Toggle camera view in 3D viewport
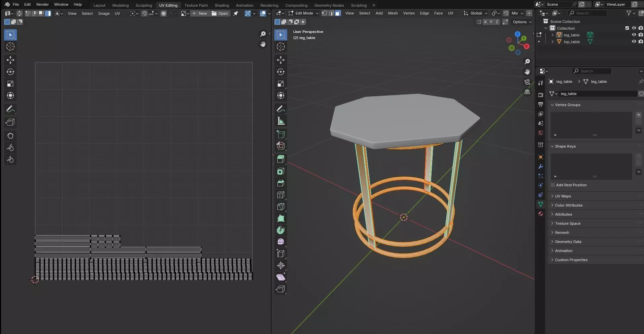 tap(527, 82)
